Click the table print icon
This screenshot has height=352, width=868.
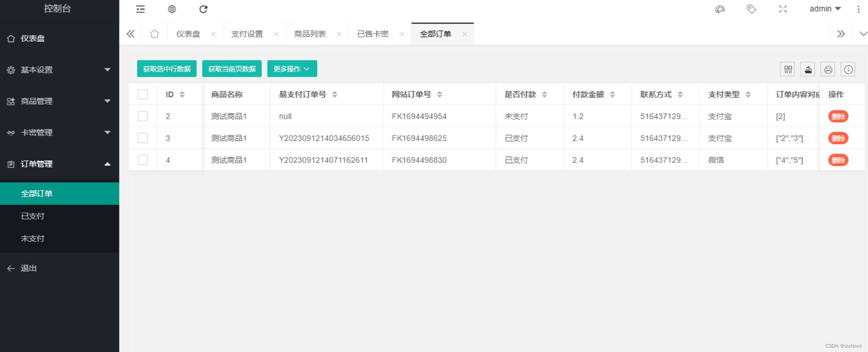pyautogui.click(x=828, y=70)
